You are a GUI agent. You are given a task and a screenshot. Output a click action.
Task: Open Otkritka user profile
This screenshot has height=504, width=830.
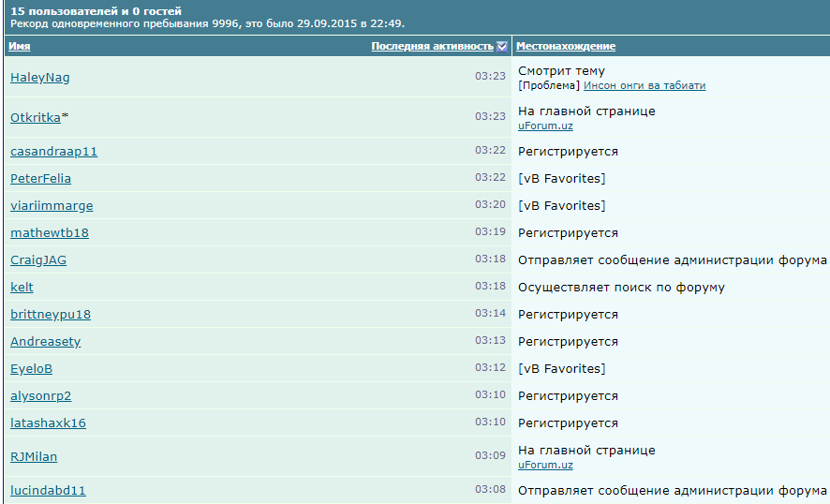click(36, 117)
